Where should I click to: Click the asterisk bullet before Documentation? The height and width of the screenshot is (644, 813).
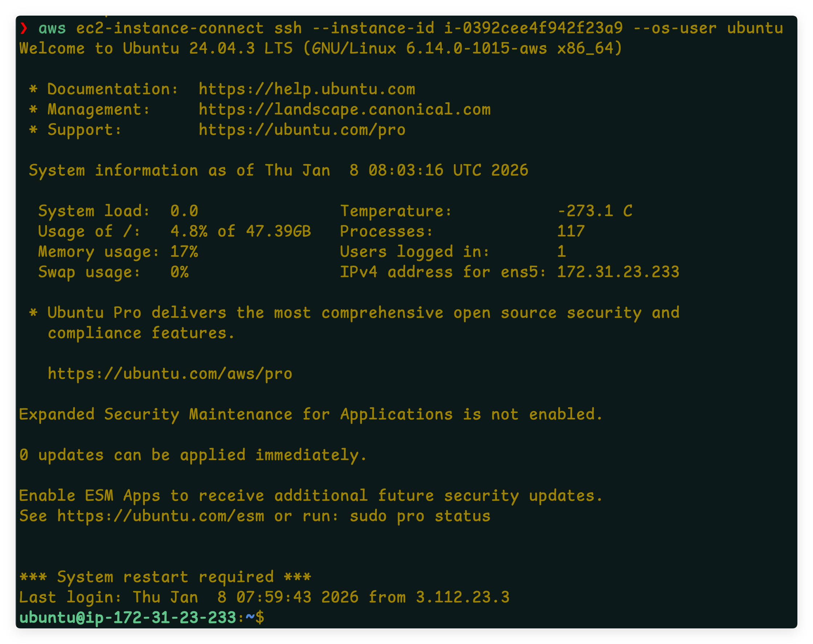click(x=33, y=89)
